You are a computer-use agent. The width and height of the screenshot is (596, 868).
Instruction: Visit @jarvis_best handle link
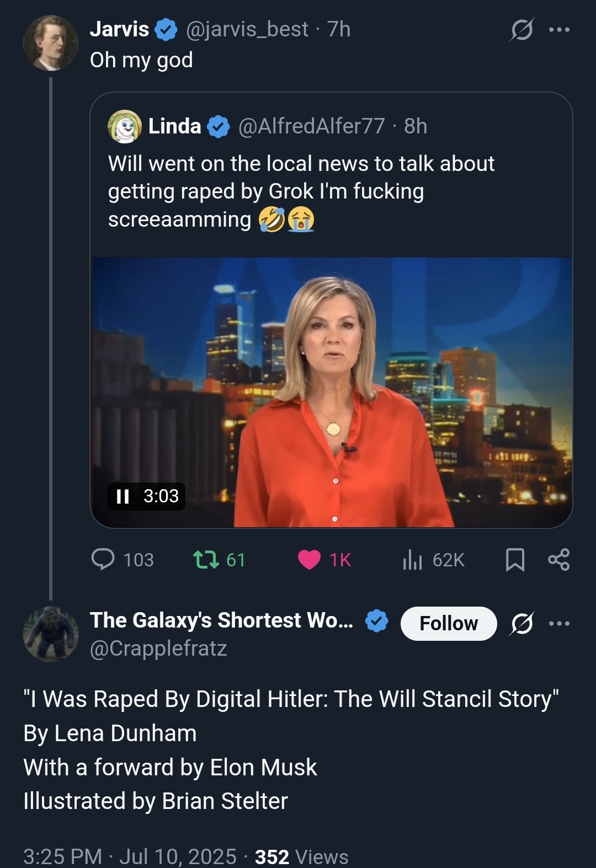pyautogui.click(x=247, y=29)
